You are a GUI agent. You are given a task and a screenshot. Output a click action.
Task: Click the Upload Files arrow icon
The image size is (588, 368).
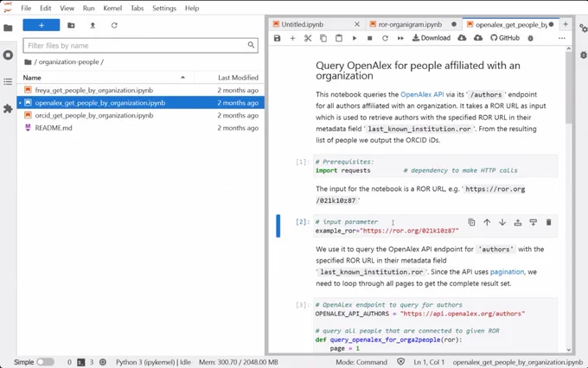coord(93,25)
